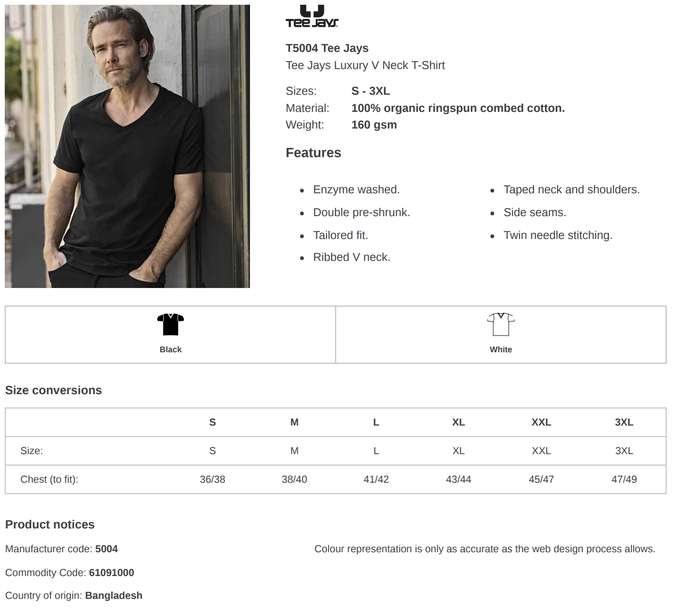
Task: Select the 36/38 chest measurement cell
Action: pyautogui.click(x=212, y=479)
